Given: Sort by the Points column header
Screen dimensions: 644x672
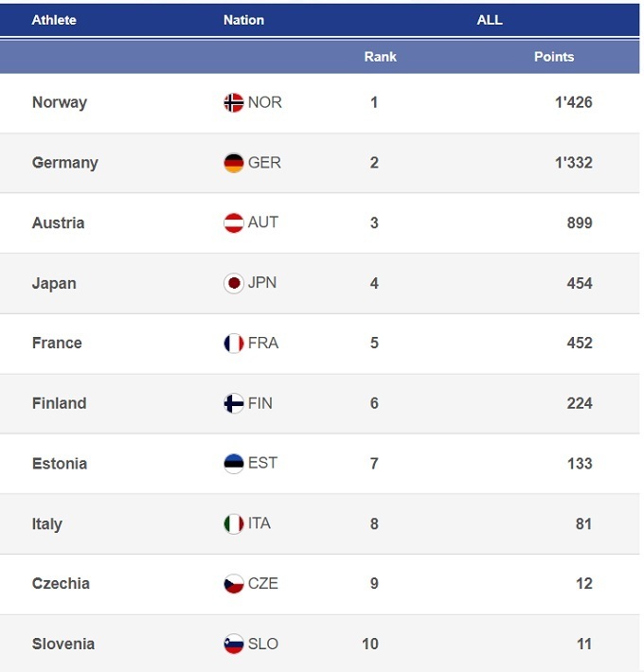Looking at the screenshot, I should (554, 57).
